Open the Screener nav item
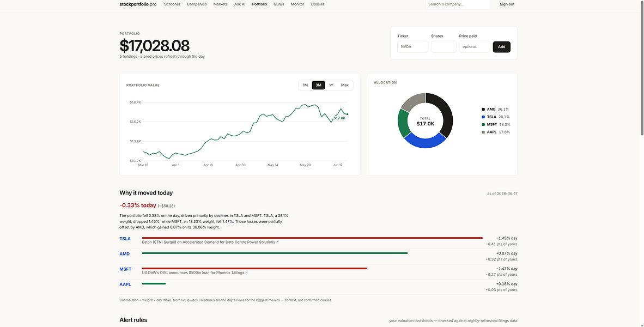 coord(172,4)
